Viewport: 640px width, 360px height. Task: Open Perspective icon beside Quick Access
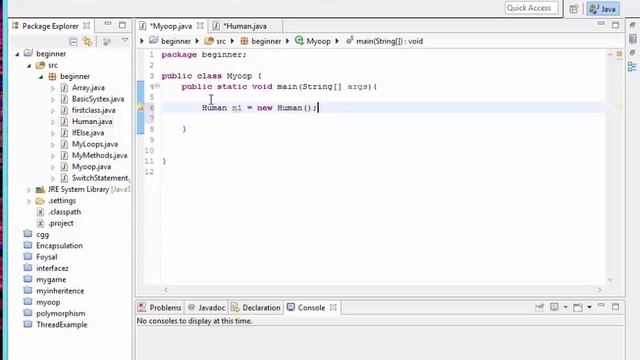pyautogui.click(x=573, y=9)
